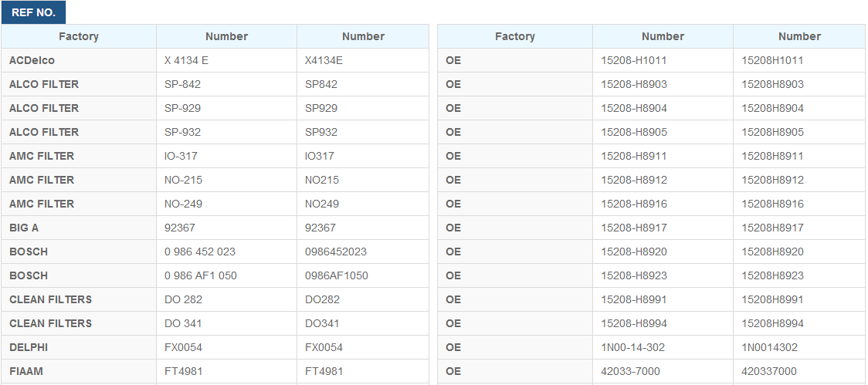Select the NO249 number cell

point(363,204)
